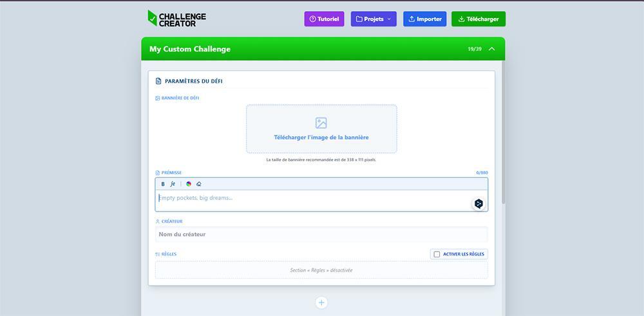Click the My Custom Challenge title
The image size is (644, 316).
point(190,49)
